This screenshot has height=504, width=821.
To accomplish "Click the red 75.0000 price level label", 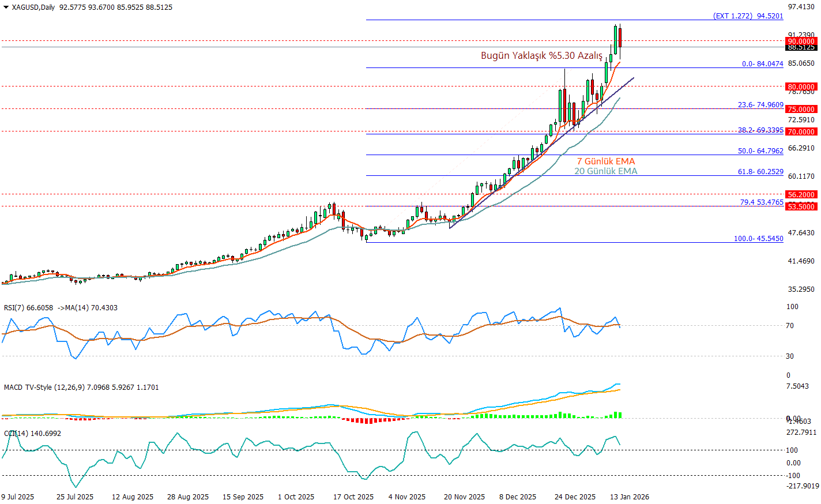I will pyautogui.click(x=801, y=109).
